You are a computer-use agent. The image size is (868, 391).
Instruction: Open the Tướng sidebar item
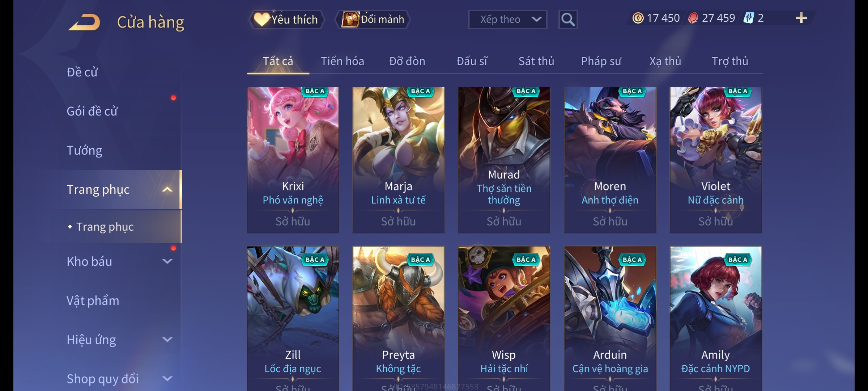coord(84,150)
